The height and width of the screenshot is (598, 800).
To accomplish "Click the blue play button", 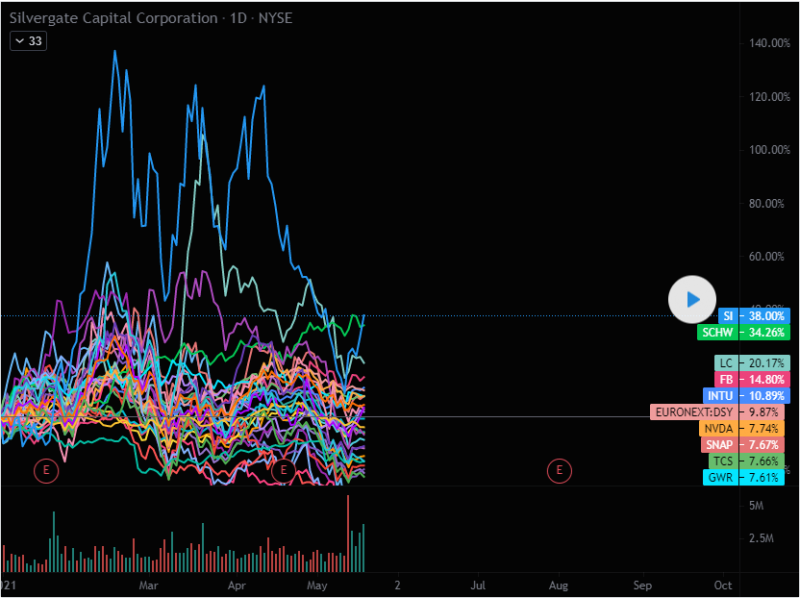I will [x=692, y=298].
